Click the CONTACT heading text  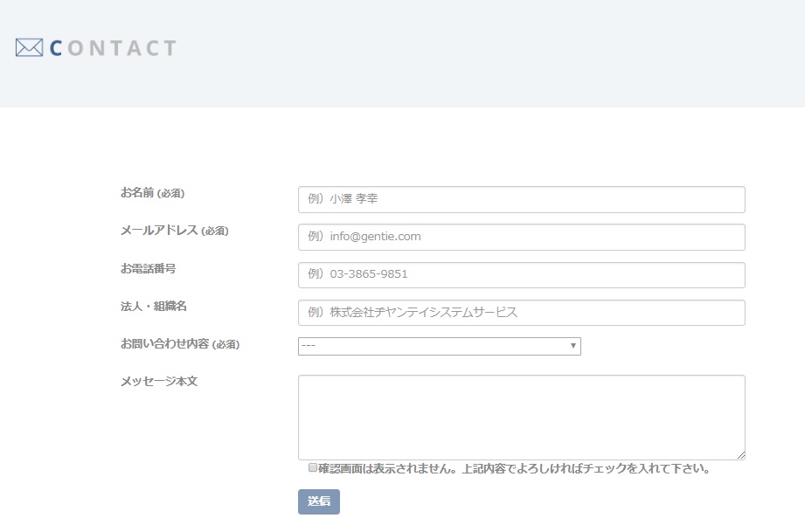(113, 48)
